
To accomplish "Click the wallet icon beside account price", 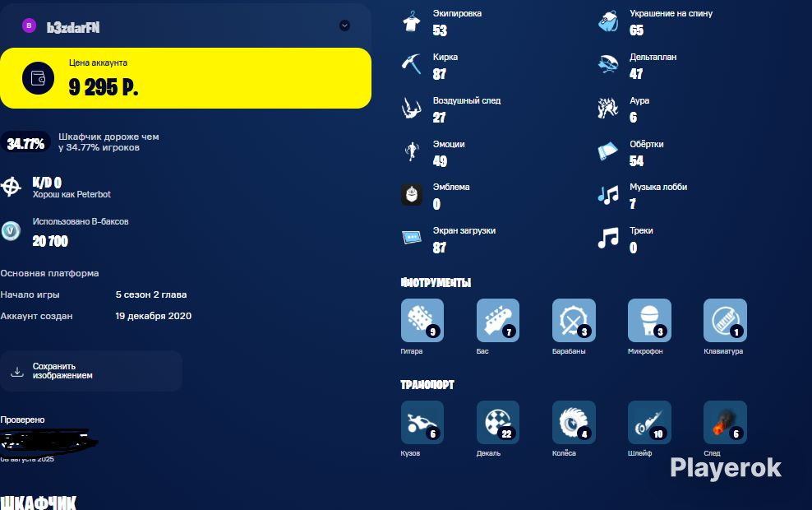I will point(39,78).
